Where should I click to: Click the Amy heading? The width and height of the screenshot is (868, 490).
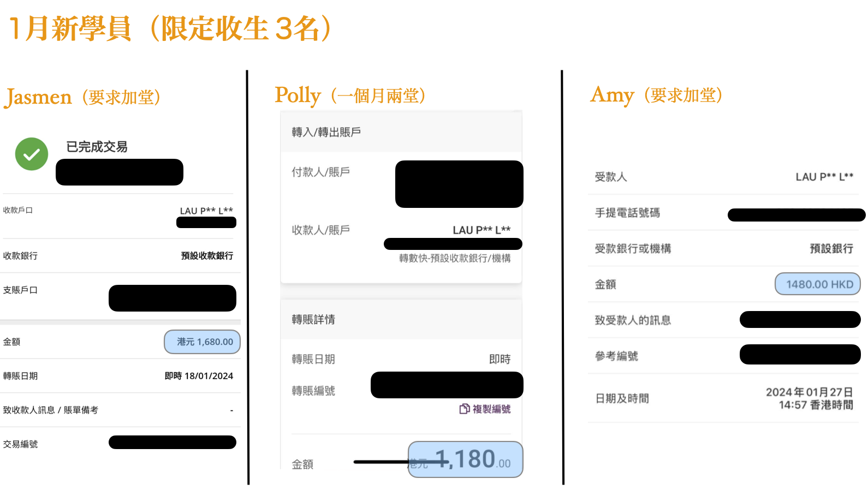[612, 95]
